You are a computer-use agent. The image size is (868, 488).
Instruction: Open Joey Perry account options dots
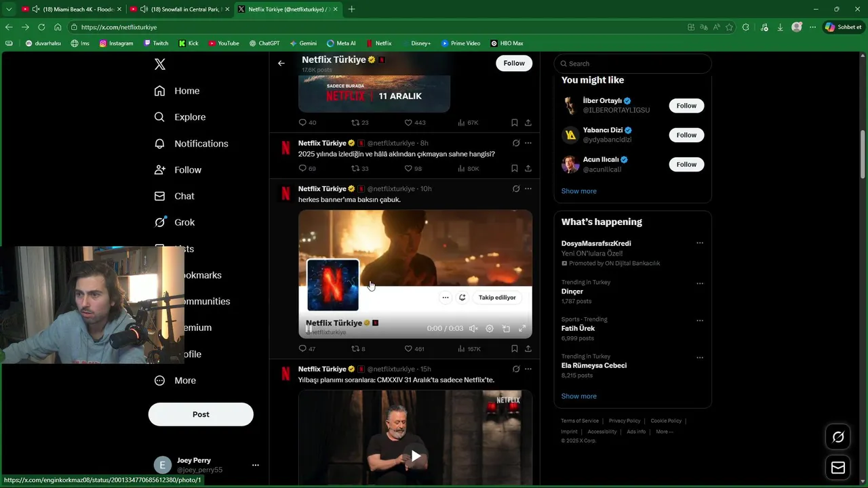256,465
